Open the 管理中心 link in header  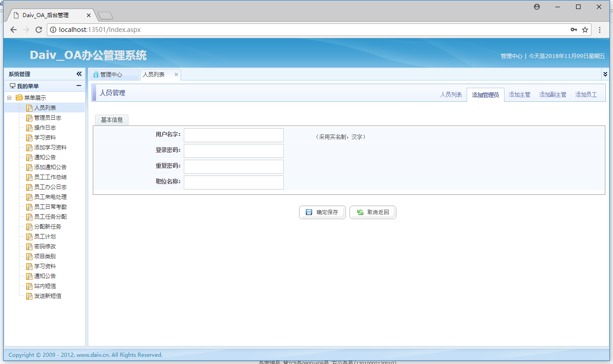512,56
